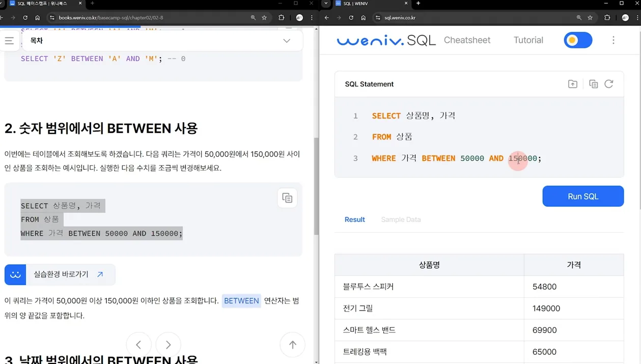
Task: Open a new tab in the books window
Action: pos(92,3)
